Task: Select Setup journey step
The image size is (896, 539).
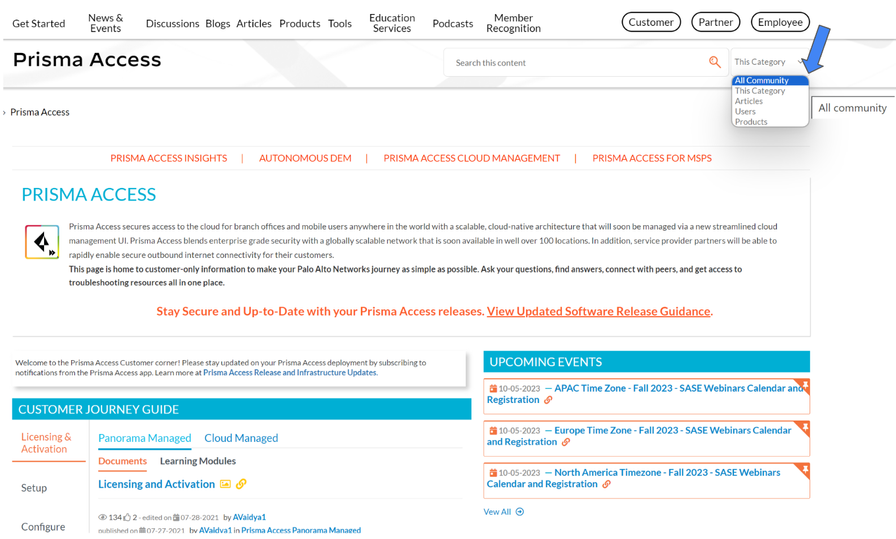Action: [34, 488]
